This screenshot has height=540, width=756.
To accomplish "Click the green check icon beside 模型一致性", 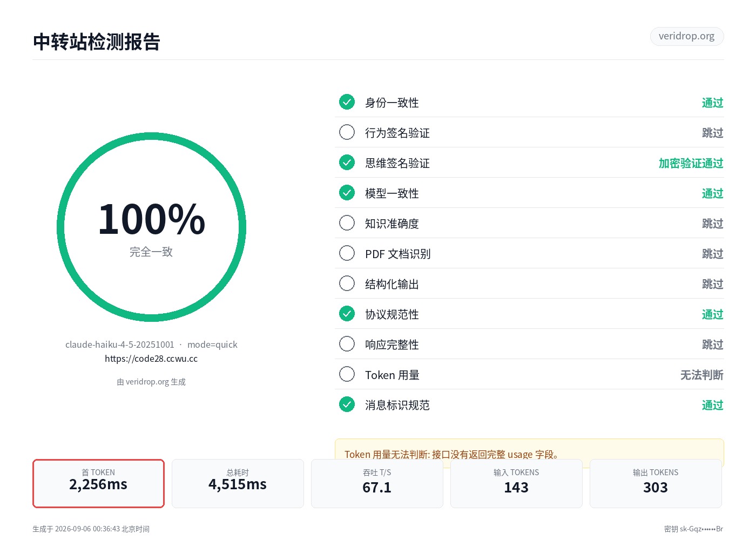I will click(347, 193).
